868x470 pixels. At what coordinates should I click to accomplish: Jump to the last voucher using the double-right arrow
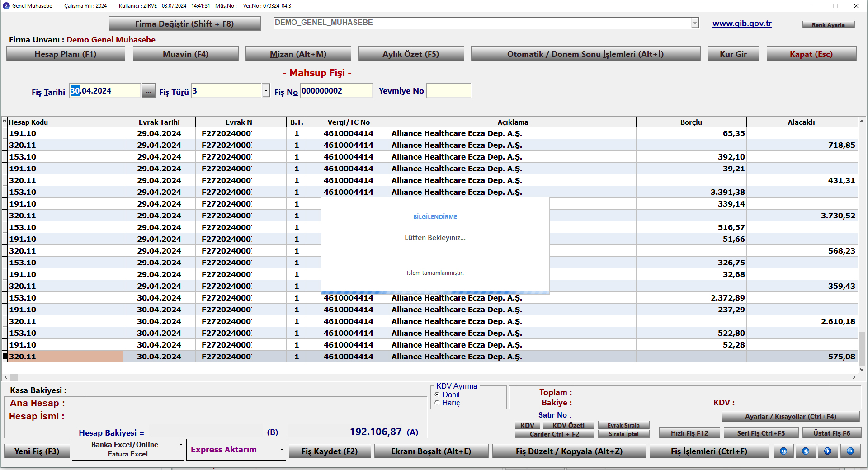(850, 451)
